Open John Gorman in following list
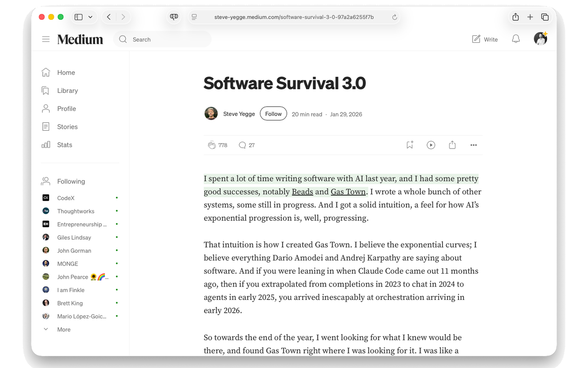This screenshot has width=588, height=368. point(74,250)
